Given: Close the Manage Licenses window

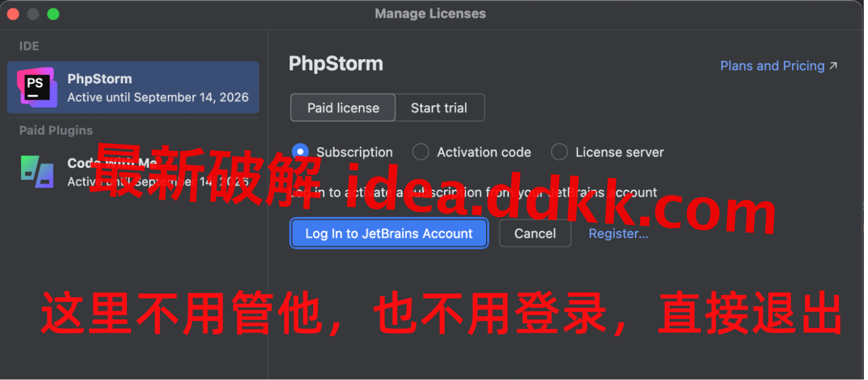Looking at the screenshot, I should click(x=13, y=14).
